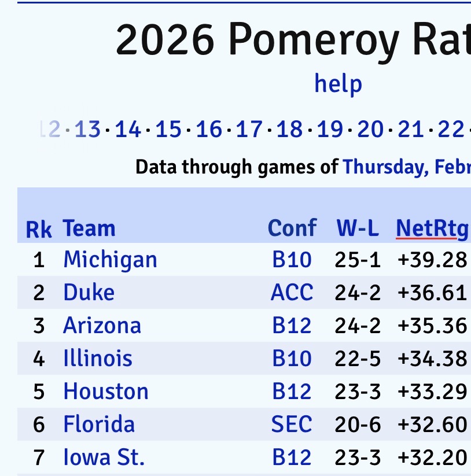Sort by the Rk column header

tap(39, 229)
